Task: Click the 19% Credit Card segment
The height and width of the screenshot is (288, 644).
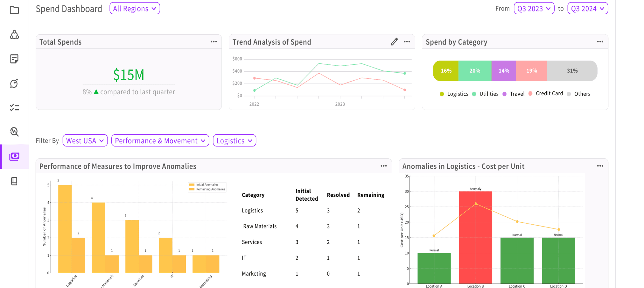Action: click(x=531, y=71)
